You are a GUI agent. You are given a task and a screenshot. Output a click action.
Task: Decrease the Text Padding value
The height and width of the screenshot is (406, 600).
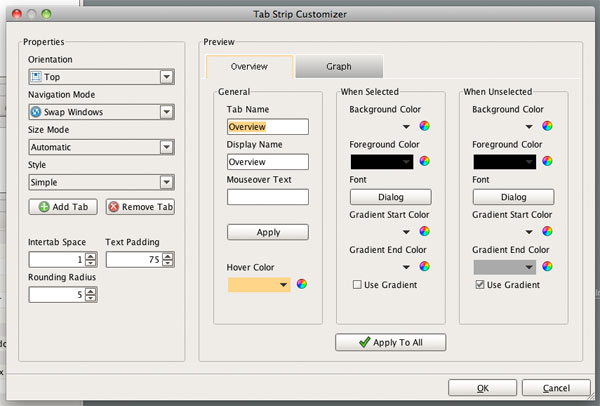tap(168, 263)
